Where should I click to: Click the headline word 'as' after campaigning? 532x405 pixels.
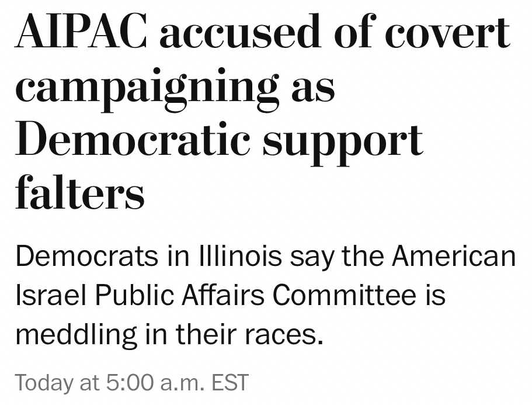coord(313,88)
